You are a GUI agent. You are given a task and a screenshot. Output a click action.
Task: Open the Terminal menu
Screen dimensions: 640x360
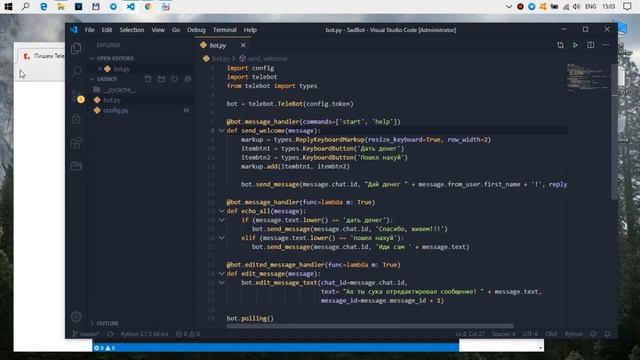click(x=224, y=30)
